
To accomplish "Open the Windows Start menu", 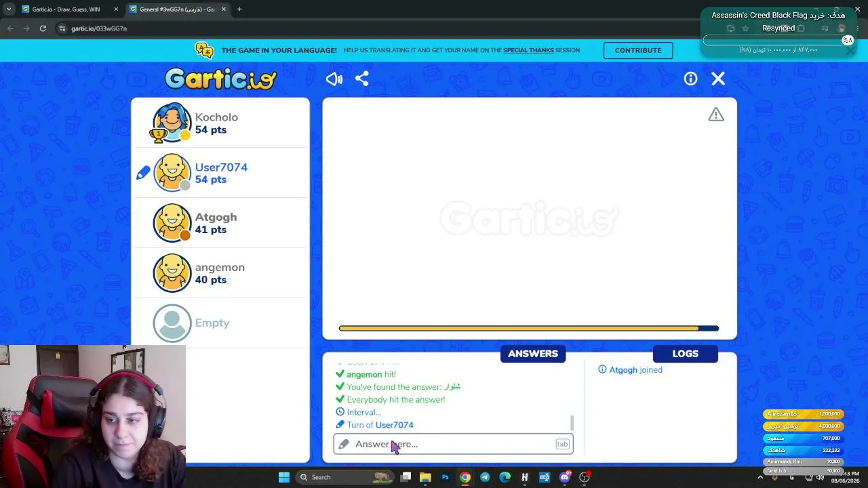I will pyautogui.click(x=284, y=477).
